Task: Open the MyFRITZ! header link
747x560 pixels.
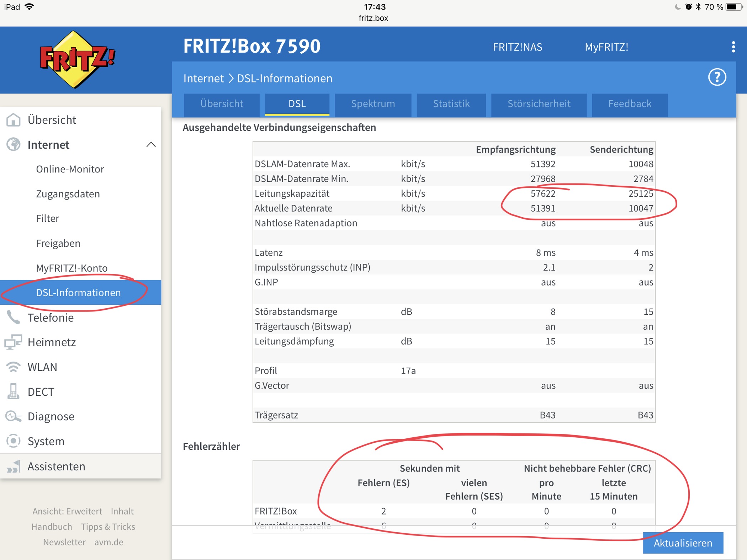Action: 606,47
